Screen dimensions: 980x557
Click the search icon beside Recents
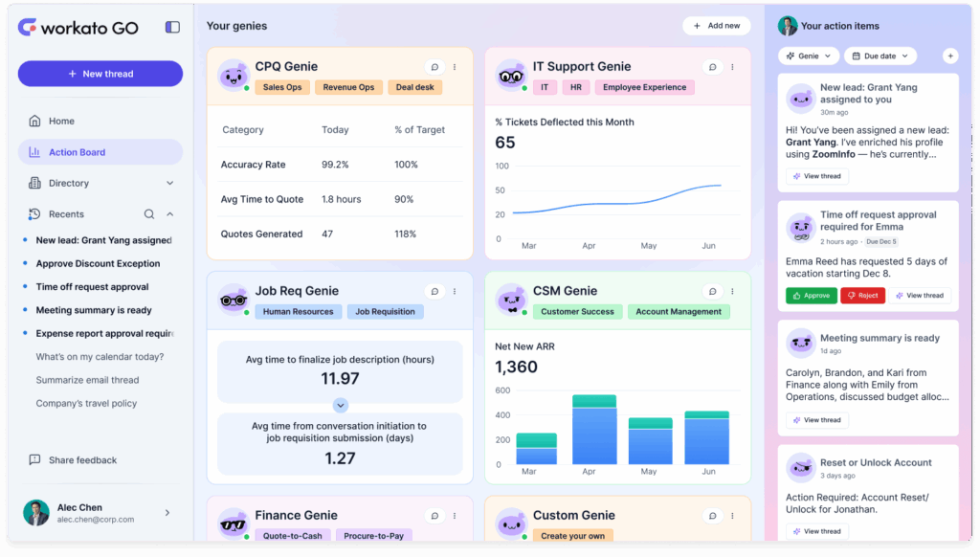tap(149, 214)
